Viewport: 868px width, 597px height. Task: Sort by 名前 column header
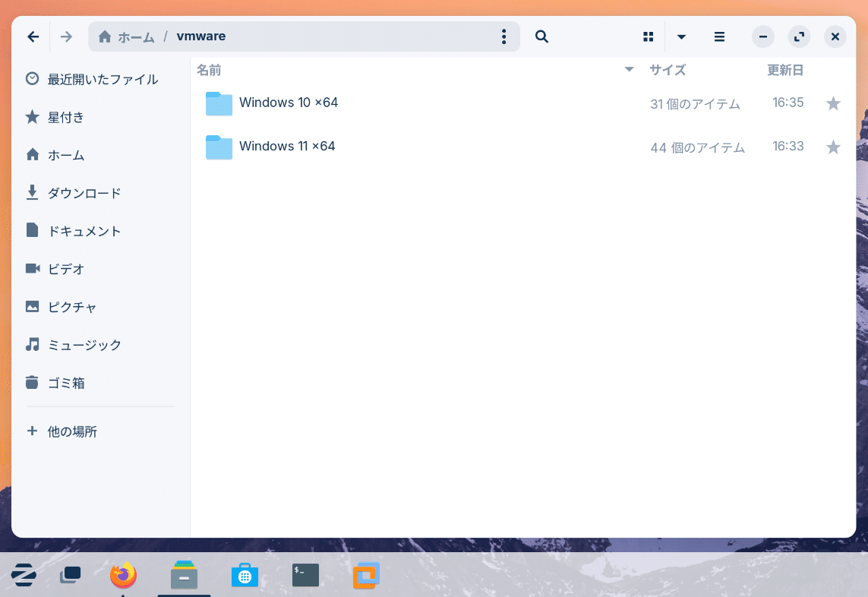(209, 70)
